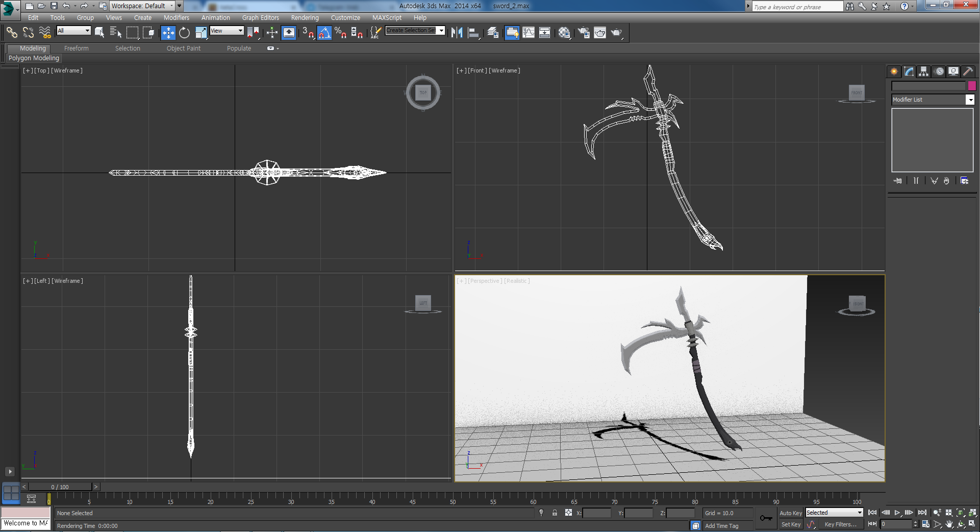
Task: Click the Maximize Viewport Toggle icon
Action: pos(972,524)
